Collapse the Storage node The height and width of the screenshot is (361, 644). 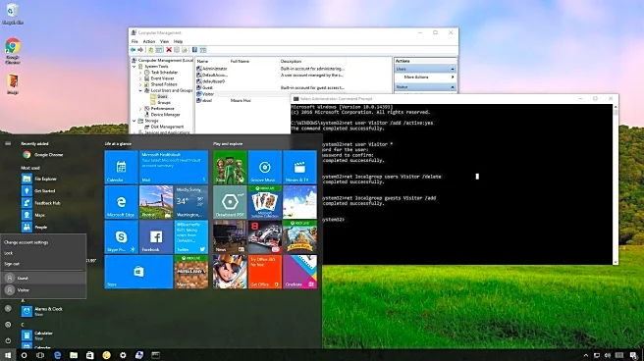134,121
